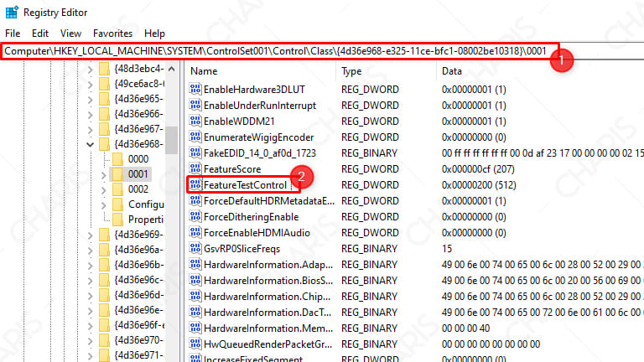
Task: Select the {4d36e966- tree key
Action: coord(139,114)
